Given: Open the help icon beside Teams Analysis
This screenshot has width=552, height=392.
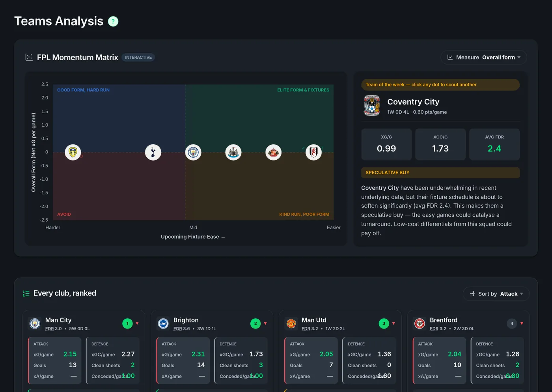Looking at the screenshot, I should [x=113, y=21].
